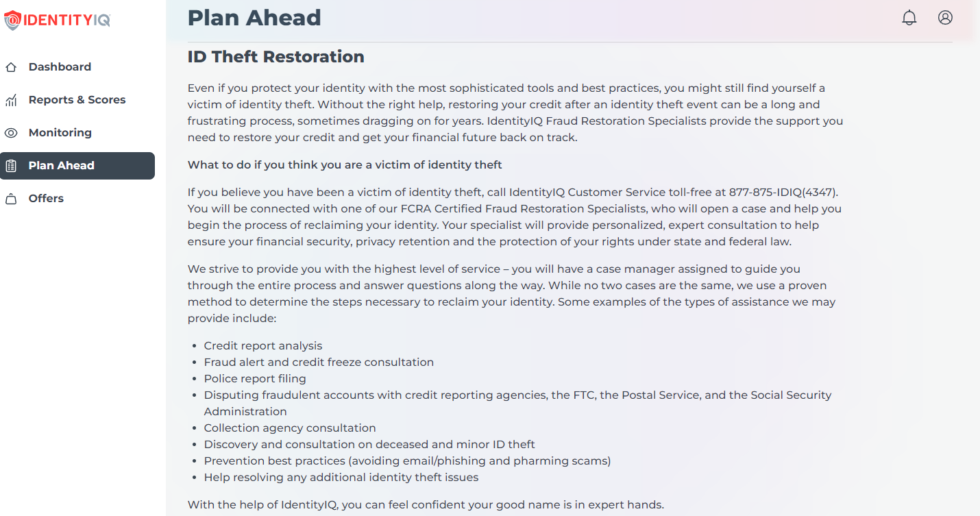Open the user profile account icon
Viewport: 980px width, 516px height.
(945, 18)
